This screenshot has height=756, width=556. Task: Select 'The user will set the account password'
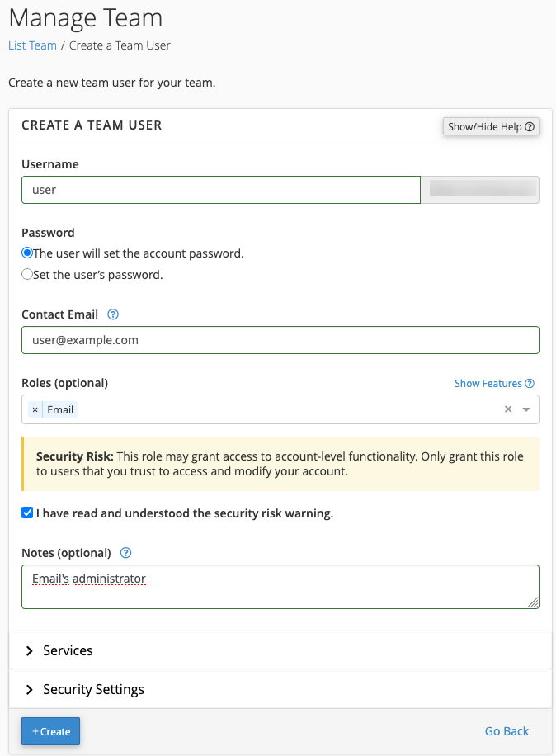[27, 253]
